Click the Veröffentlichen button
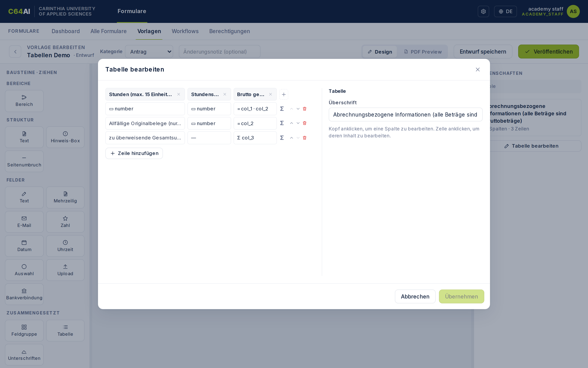Image resolution: width=588 pixels, height=368 pixels. [x=548, y=52]
